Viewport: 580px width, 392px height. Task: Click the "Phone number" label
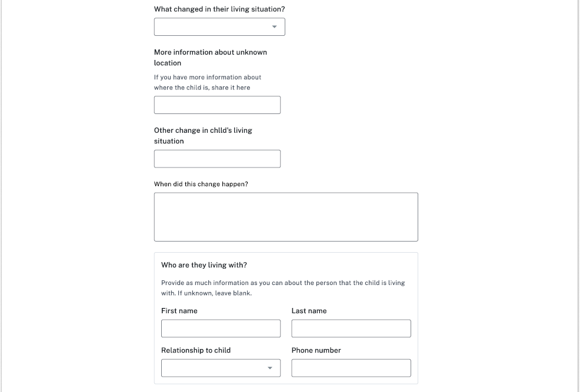316,350
